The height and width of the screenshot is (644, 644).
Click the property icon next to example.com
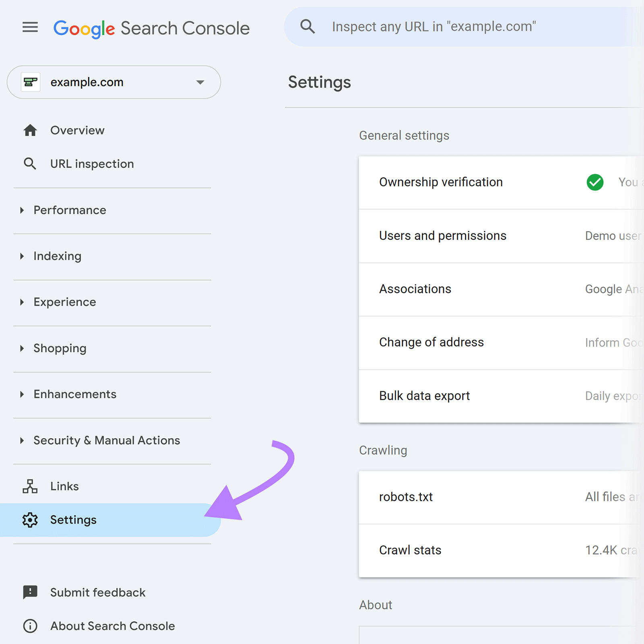click(x=31, y=82)
